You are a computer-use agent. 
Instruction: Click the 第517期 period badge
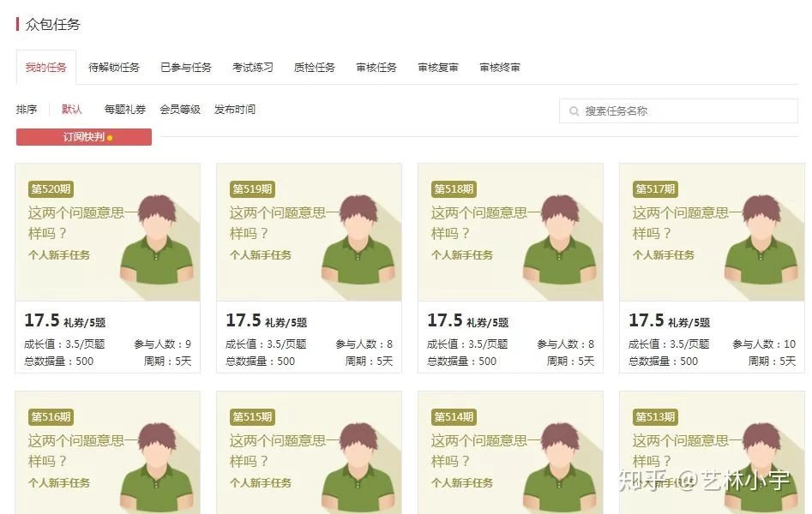point(655,189)
